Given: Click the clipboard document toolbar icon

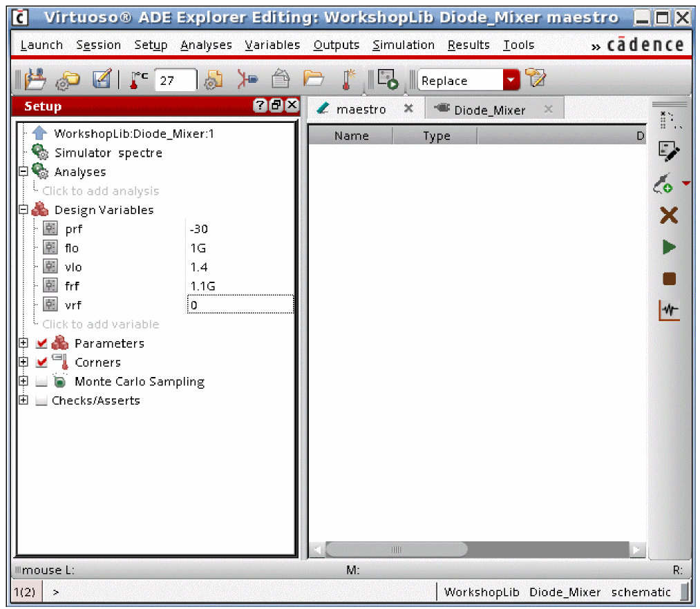Looking at the screenshot, I should [x=281, y=79].
